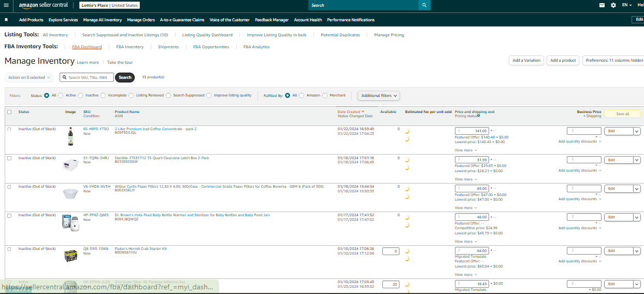Click the bookmark flag icon in nav bar

[x=6, y=20]
